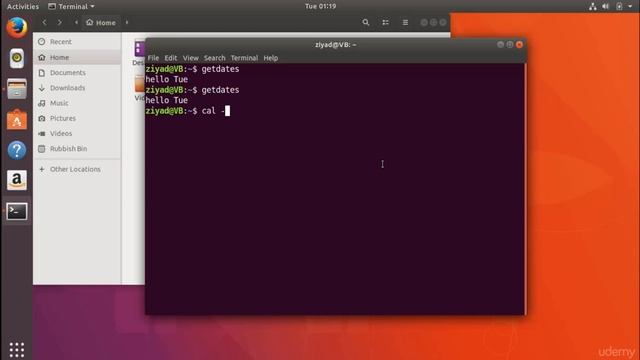Open the terminal's Terminal menu
640x360 pixels.
[x=244, y=58]
